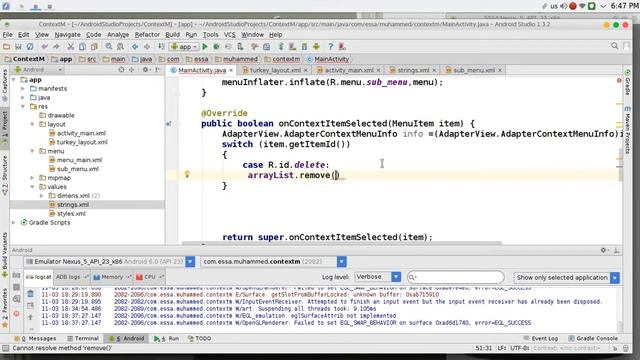Open the Gradle Console

point(593,338)
